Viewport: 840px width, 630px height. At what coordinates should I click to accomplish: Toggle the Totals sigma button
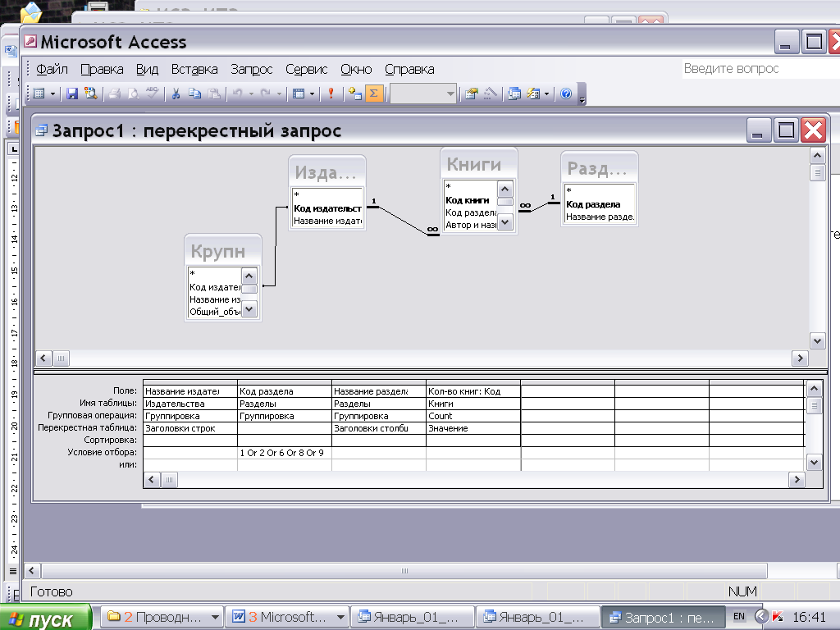coord(374,94)
